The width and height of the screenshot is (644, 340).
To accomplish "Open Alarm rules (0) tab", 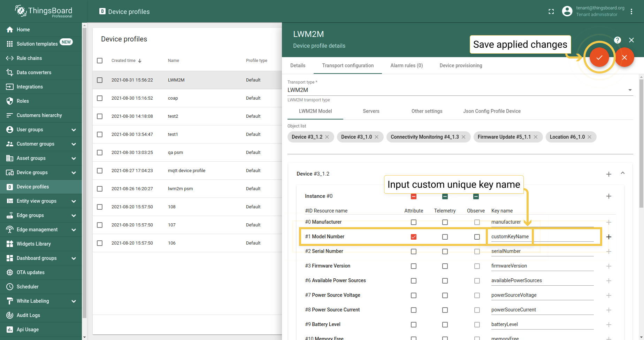I will (x=406, y=65).
